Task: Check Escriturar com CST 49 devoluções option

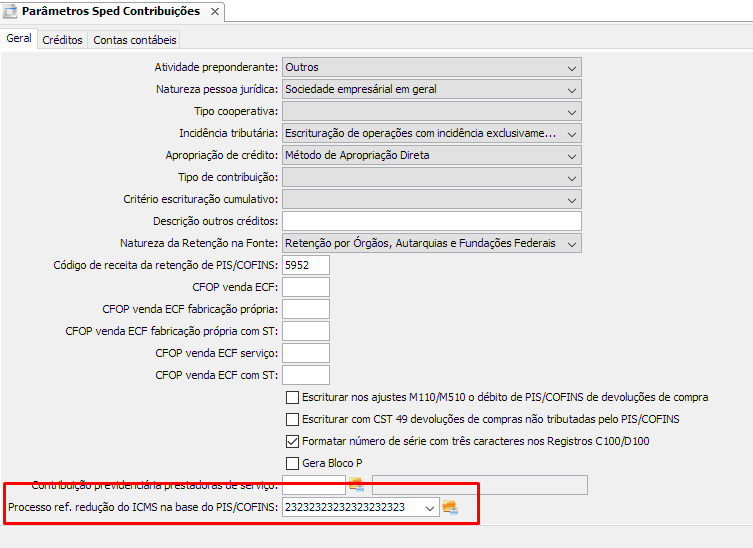Action: point(292,419)
